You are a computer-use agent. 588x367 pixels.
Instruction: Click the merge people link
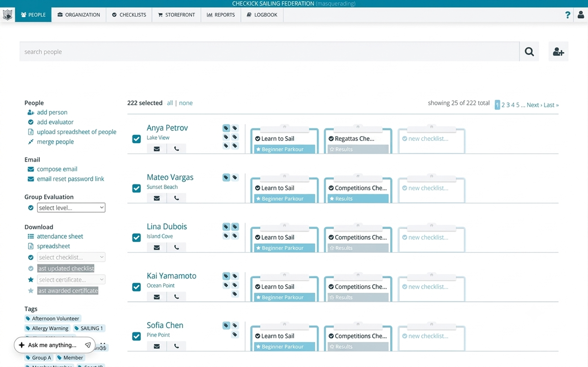[55, 142]
